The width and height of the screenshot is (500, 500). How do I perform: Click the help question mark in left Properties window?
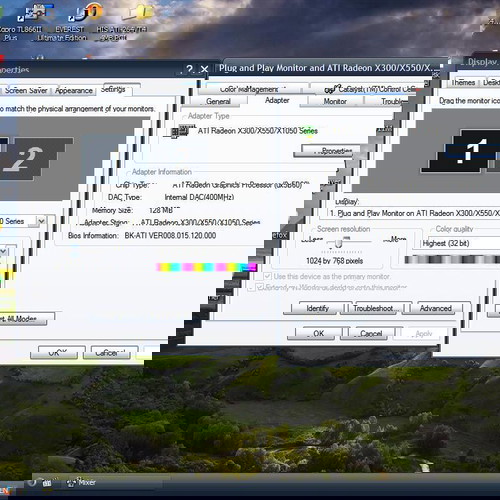tap(189, 69)
